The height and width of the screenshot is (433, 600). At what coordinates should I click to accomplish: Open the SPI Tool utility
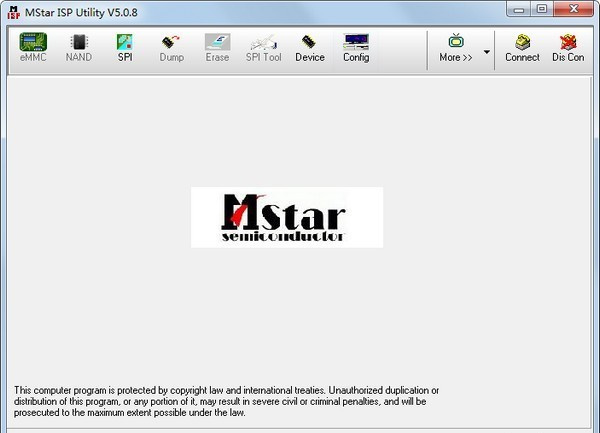point(264,48)
